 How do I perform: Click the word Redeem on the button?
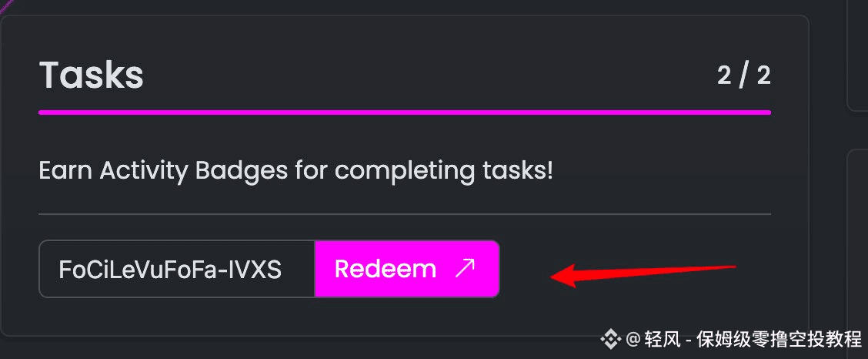point(386,269)
